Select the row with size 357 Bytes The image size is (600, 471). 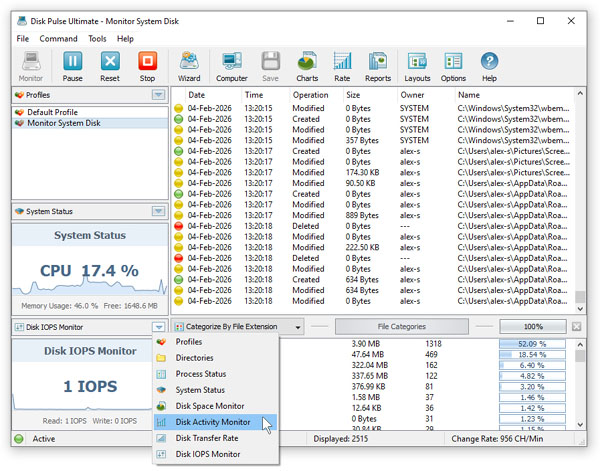pyautogui.click(x=372, y=140)
